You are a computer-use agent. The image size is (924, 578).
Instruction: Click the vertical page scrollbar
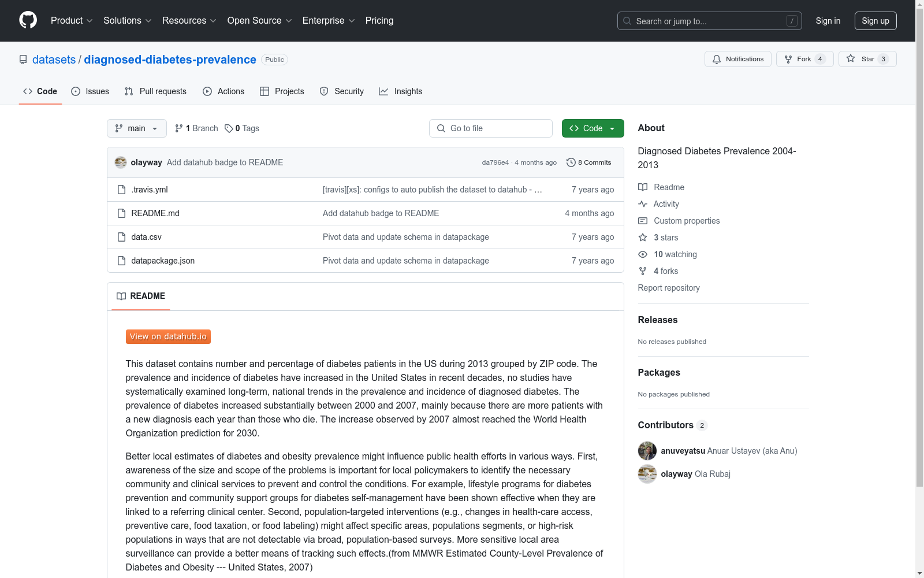point(919,247)
